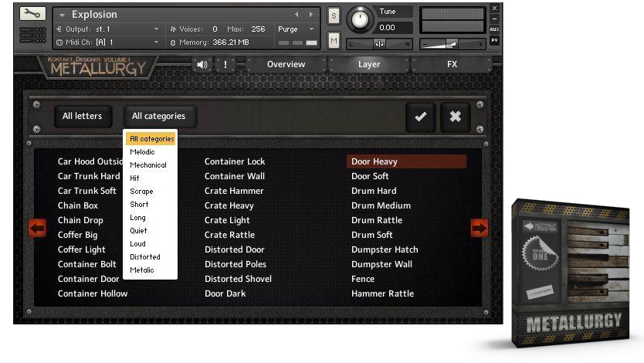Toggle the PV button

[x=494, y=40]
